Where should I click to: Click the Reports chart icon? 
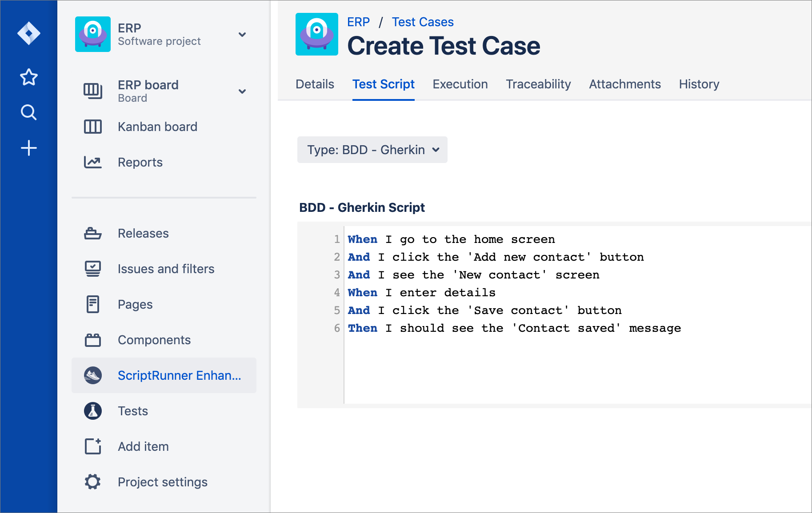(x=93, y=162)
